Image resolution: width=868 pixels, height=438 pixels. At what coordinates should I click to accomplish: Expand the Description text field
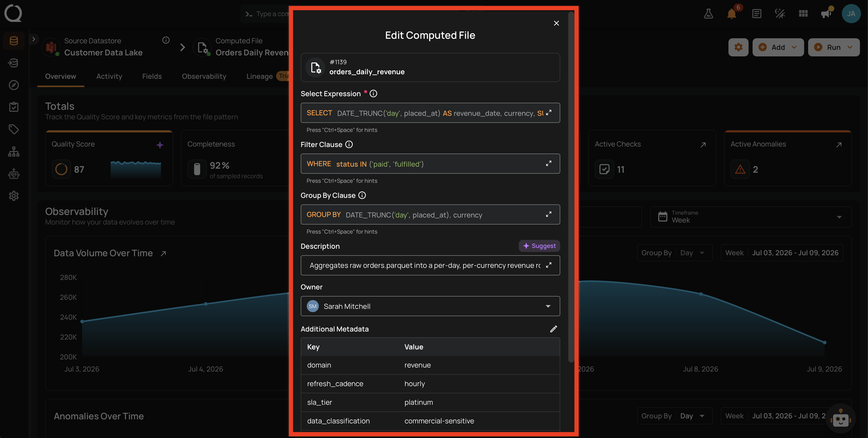pos(549,265)
